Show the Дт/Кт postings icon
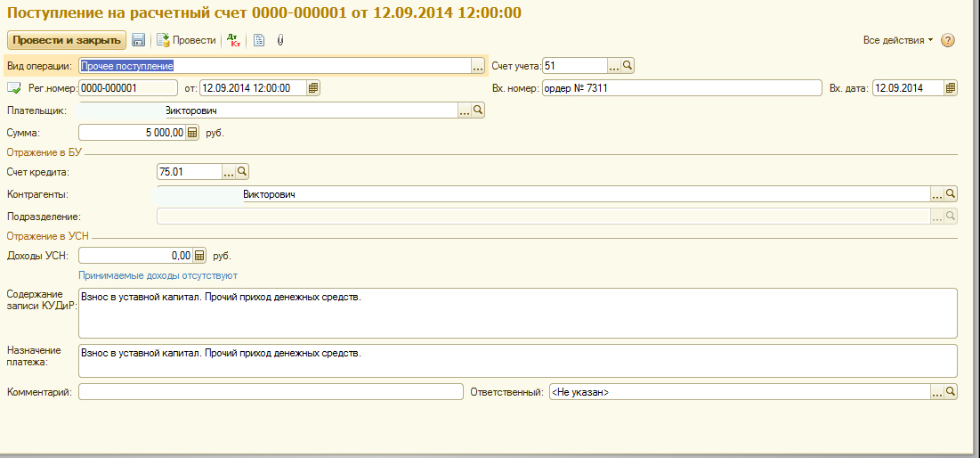This screenshot has width=980, height=458. (233, 40)
